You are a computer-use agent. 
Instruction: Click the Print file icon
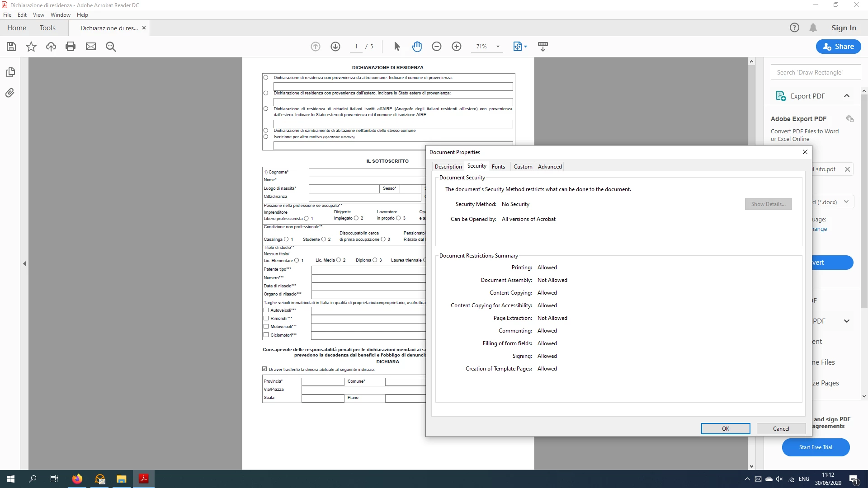click(x=71, y=47)
